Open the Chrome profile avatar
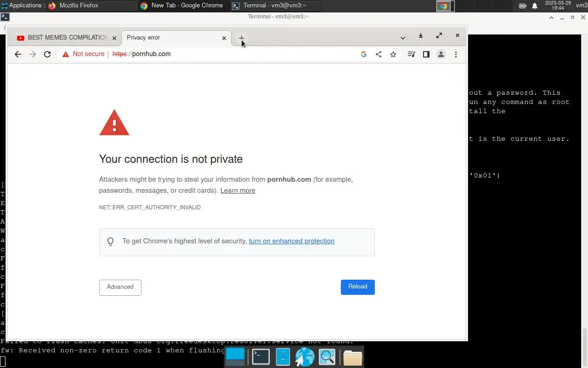 coord(441,54)
